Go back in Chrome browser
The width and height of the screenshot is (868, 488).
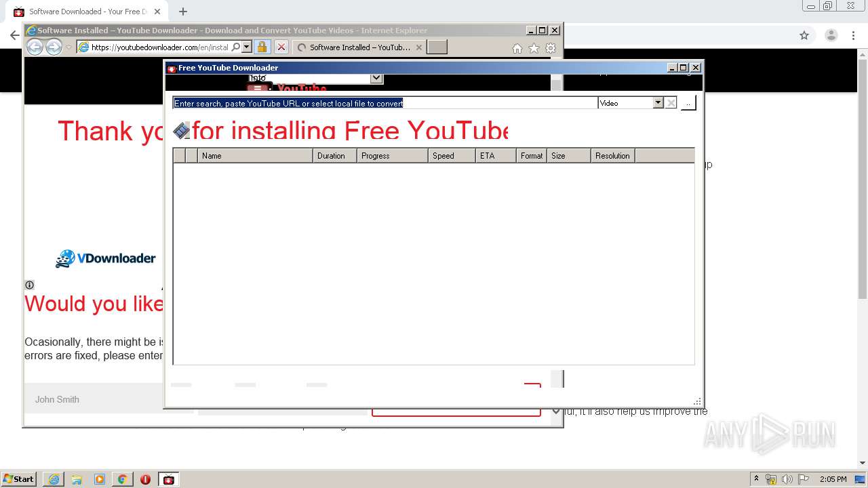point(14,35)
